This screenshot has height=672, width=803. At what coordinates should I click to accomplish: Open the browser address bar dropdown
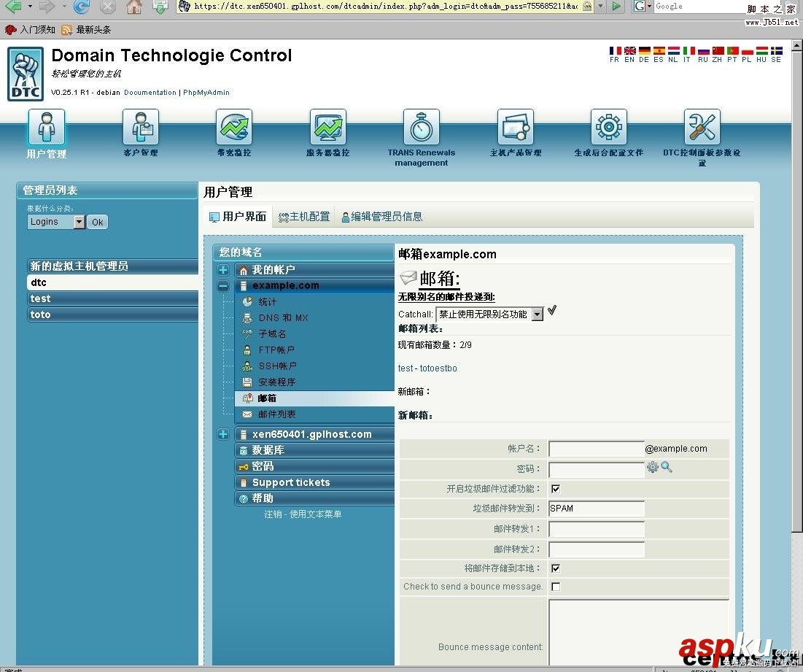tap(601, 6)
